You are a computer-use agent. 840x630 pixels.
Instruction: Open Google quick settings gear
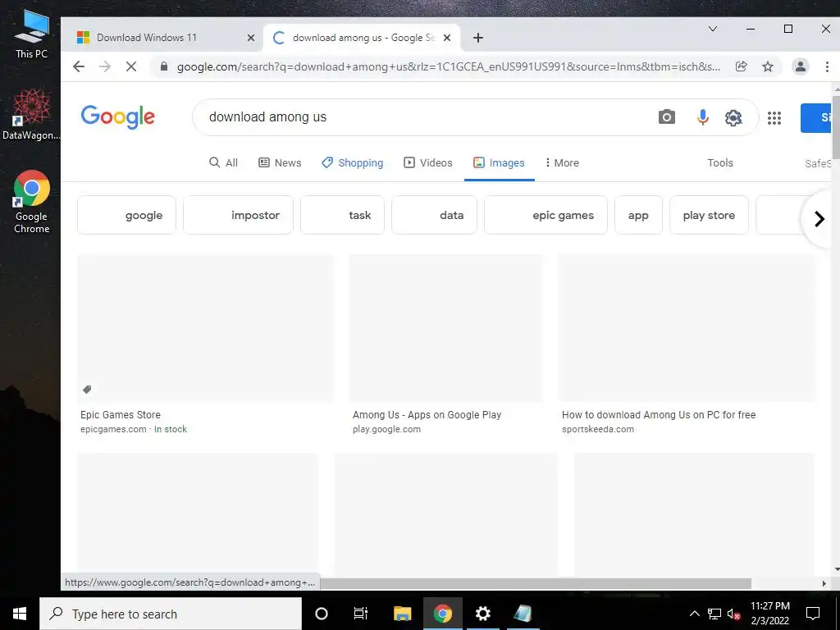(x=733, y=117)
